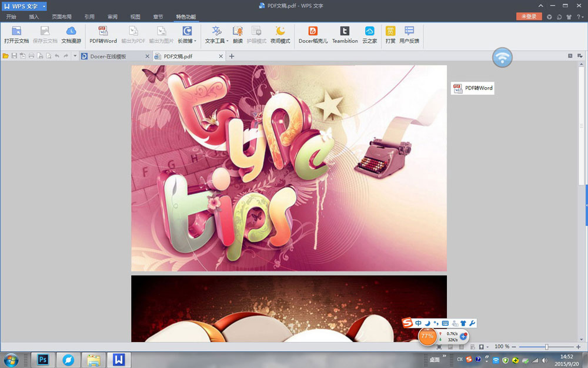The width and height of the screenshot is (588, 368).
Task: Open Photoshop from the taskbar
Action: point(43,360)
